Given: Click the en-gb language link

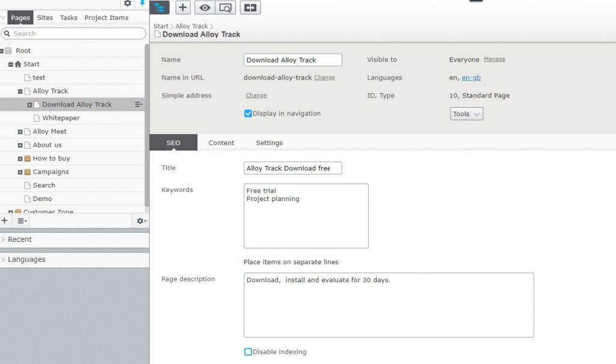Looking at the screenshot, I should click(471, 78).
